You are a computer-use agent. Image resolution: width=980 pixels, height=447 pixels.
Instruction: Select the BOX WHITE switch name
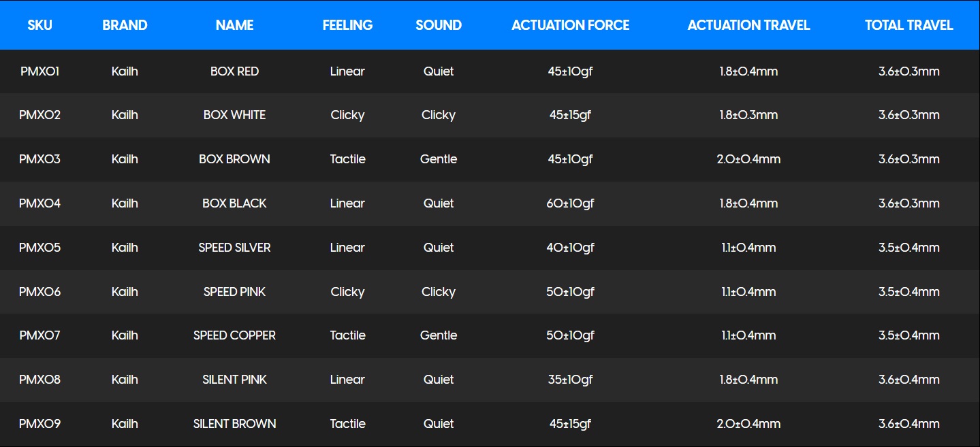click(x=234, y=115)
